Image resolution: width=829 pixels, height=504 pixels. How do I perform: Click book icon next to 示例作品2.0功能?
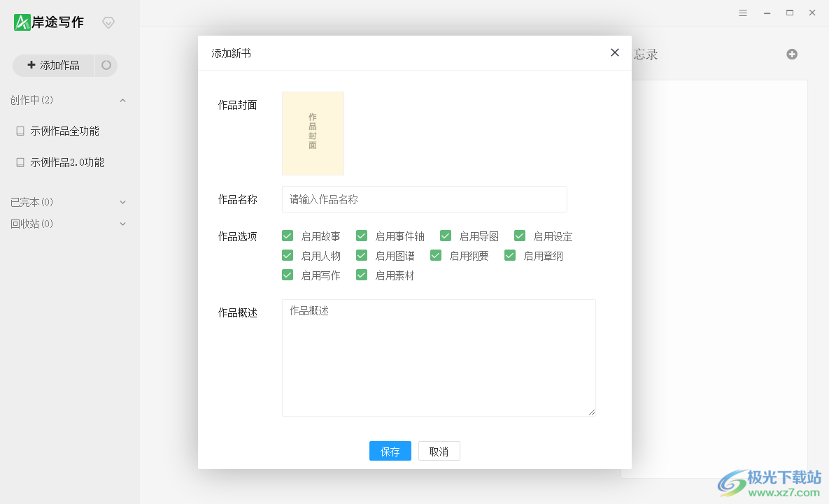pyautogui.click(x=20, y=162)
